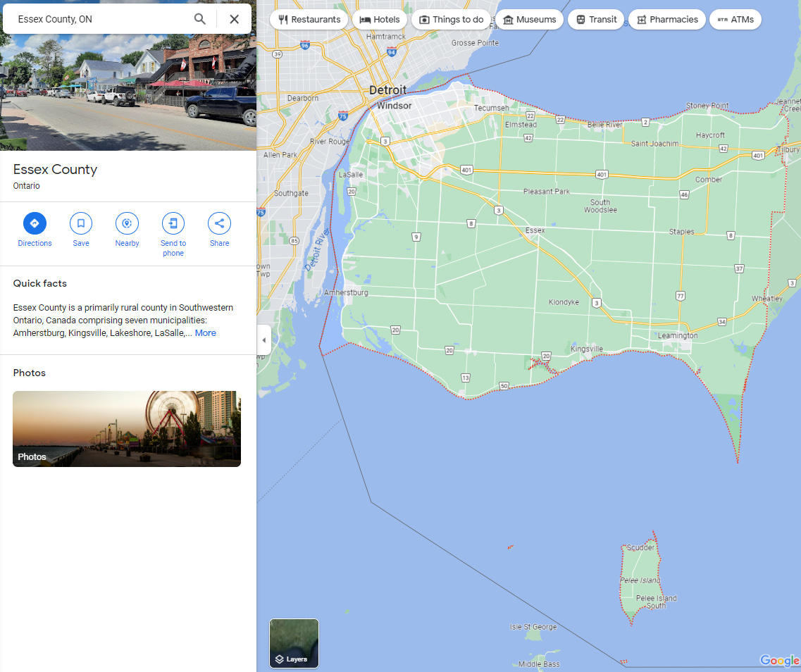Filter map by Hotels

[380, 20]
